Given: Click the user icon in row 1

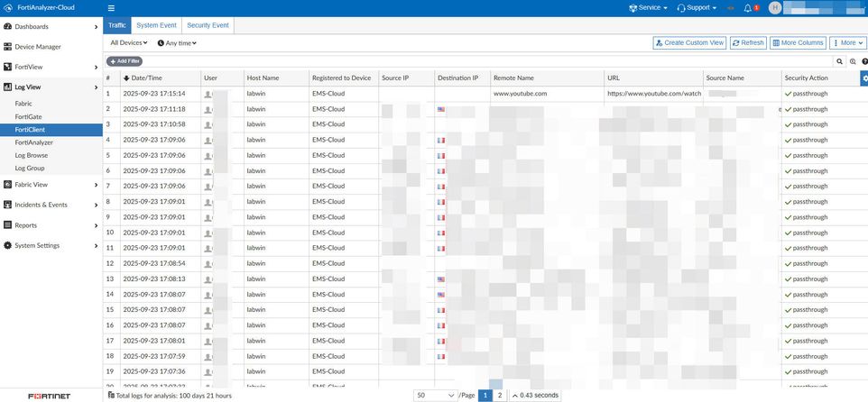Looking at the screenshot, I should [x=208, y=94].
